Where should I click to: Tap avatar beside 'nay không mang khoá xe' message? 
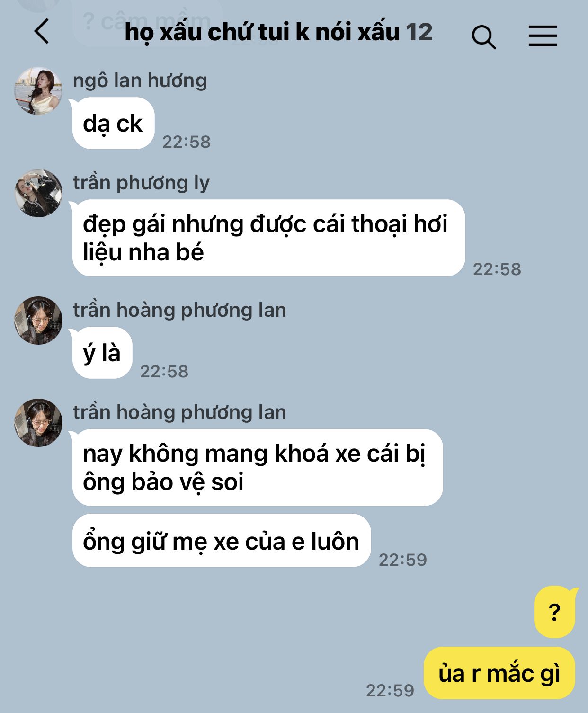click(38, 423)
